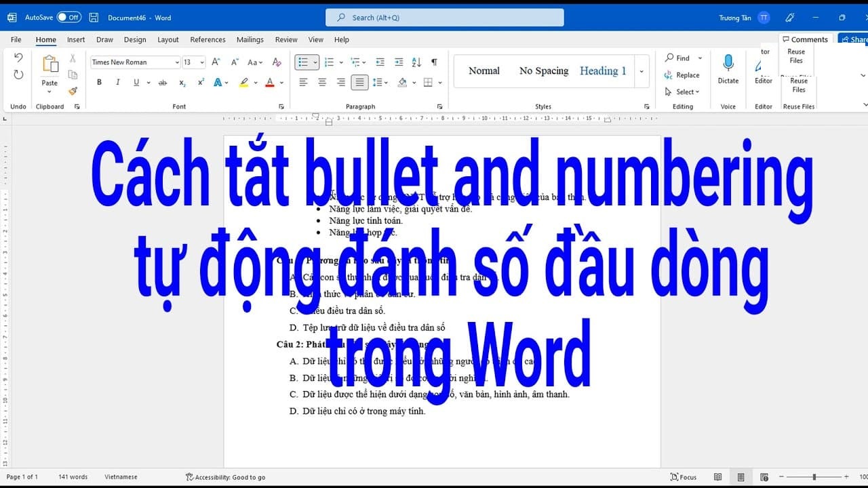Click the pen icon near user account
The image size is (868, 488).
(789, 18)
